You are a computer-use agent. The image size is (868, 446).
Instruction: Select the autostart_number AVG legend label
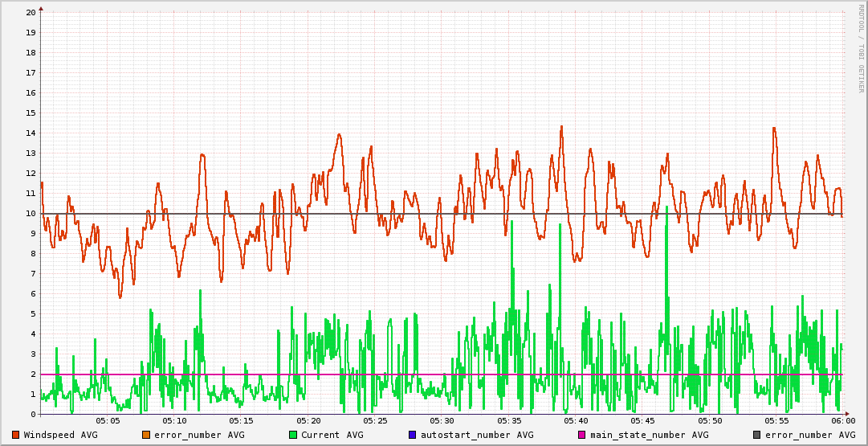click(x=477, y=435)
